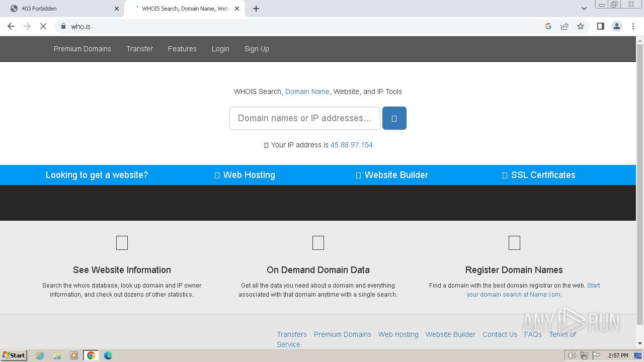The width and height of the screenshot is (644, 362).
Task: Open the IP address 45.88.97.154 link
Action: point(352,145)
